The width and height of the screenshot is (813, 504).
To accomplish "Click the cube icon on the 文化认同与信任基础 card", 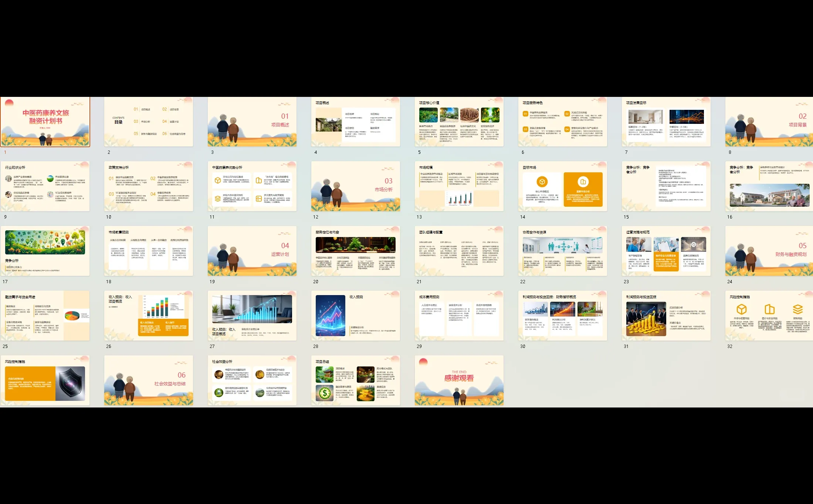I will click(218, 180).
